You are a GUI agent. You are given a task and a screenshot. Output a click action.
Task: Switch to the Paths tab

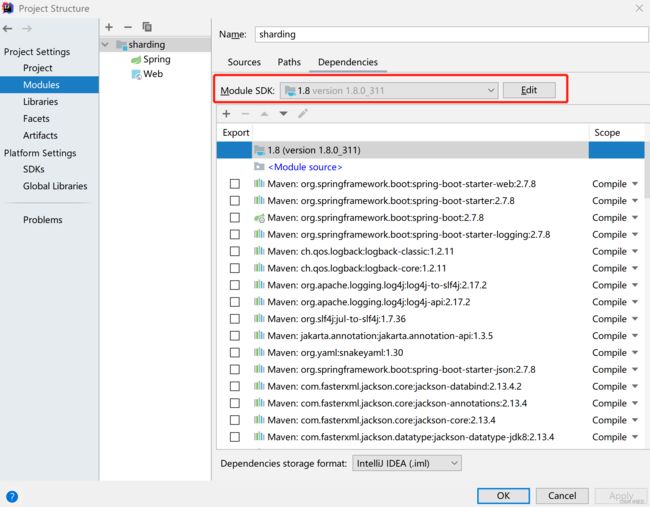pos(289,62)
